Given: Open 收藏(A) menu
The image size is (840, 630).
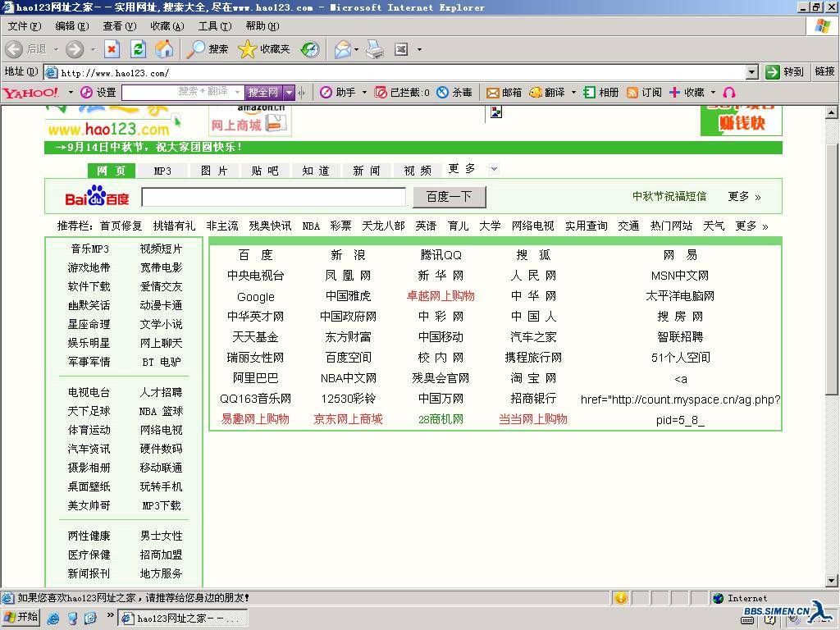Looking at the screenshot, I should coord(167,25).
